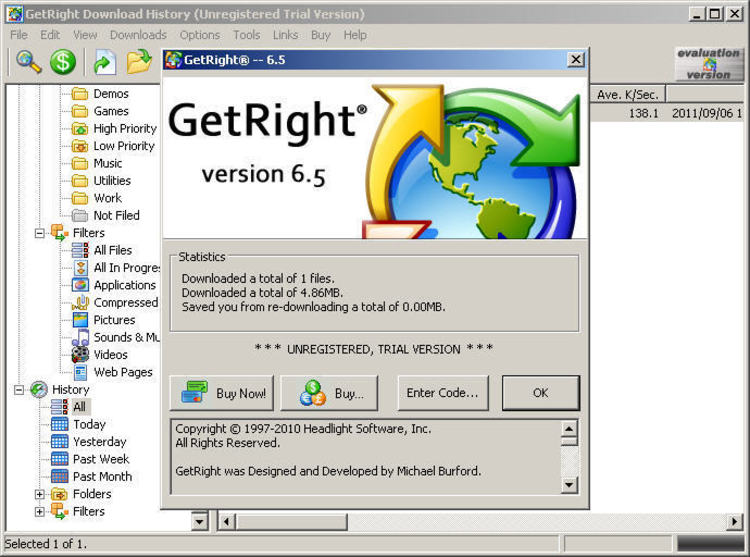750x557 pixels.
Task: Open the Links menu
Action: (x=285, y=35)
